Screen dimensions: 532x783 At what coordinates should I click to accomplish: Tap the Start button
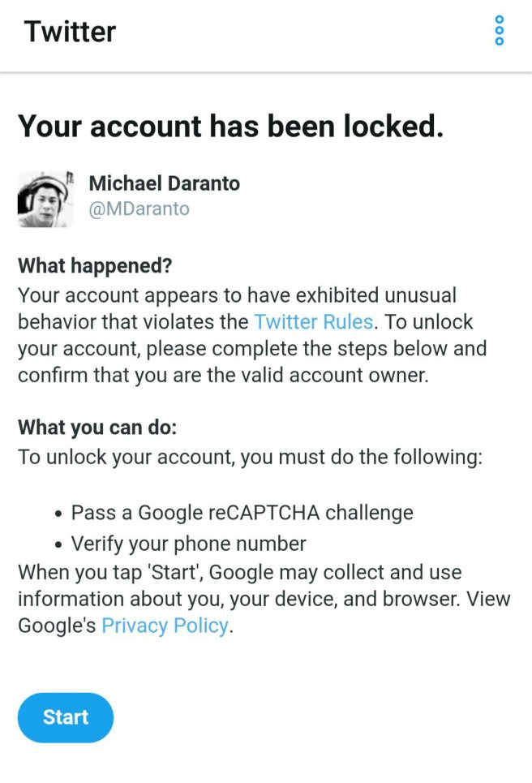point(66,717)
